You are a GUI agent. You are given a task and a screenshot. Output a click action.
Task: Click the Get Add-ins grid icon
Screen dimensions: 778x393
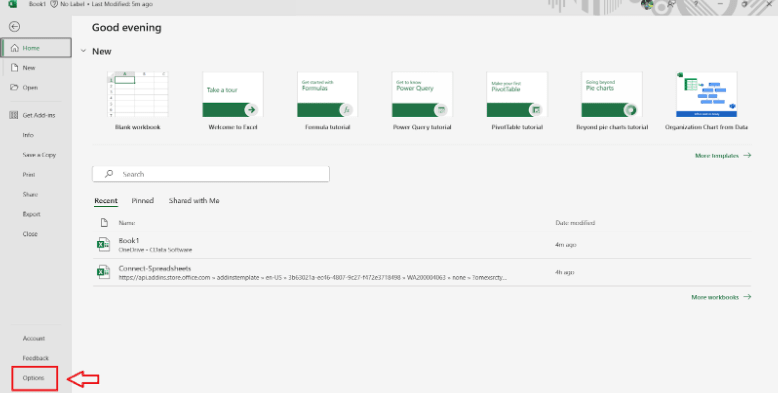coord(14,115)
